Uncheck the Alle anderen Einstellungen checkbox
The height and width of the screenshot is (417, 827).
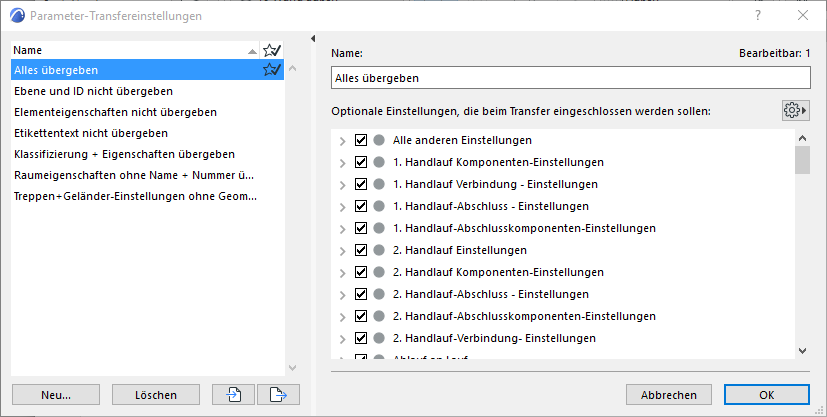pyautogui.click(x=361, y=140)
